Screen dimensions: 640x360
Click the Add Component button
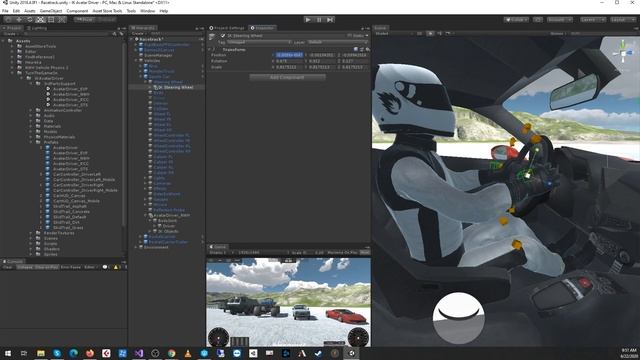(x=287, y=77)
